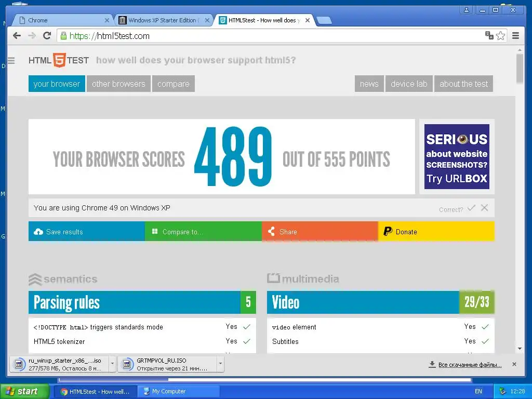
Task: Close the Windows XP Starter Edition tab
Action: tap(207, 20)
